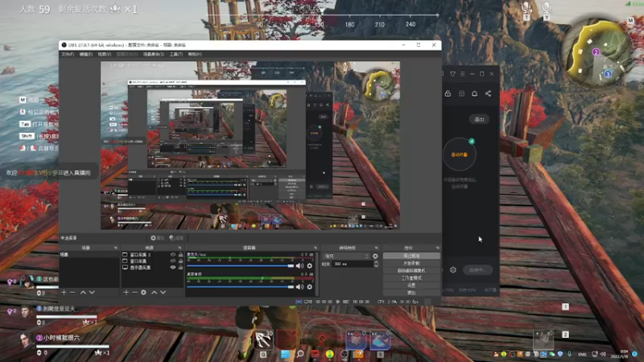644x362 pixels.
Task: Move scene up with the arrow icon
Action: coord(83,292)
